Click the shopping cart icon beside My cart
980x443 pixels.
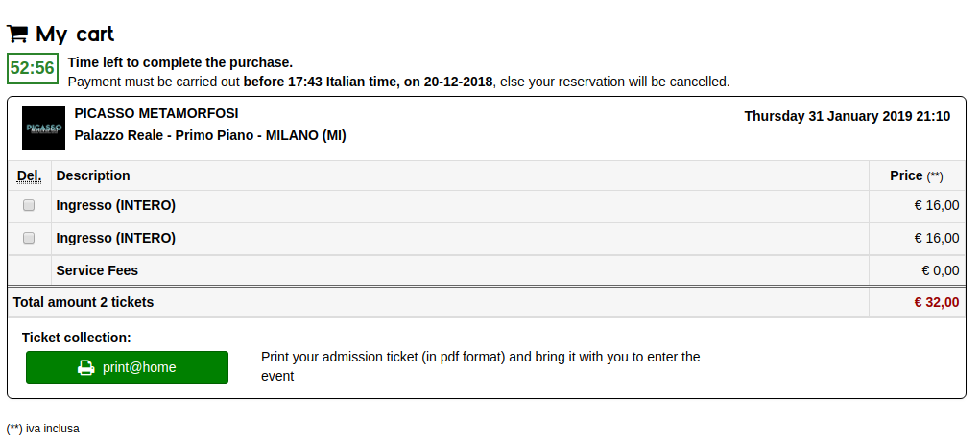(x=17, y=33)
